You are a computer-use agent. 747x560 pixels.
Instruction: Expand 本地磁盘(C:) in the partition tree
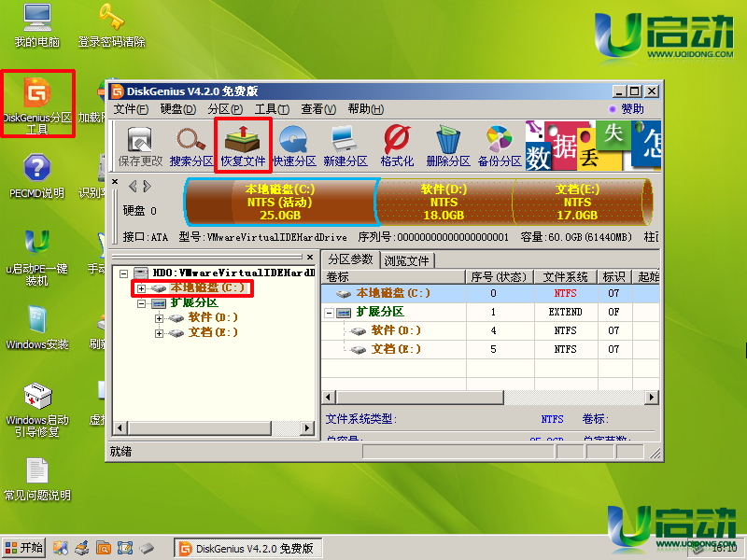tap(142, 288)
